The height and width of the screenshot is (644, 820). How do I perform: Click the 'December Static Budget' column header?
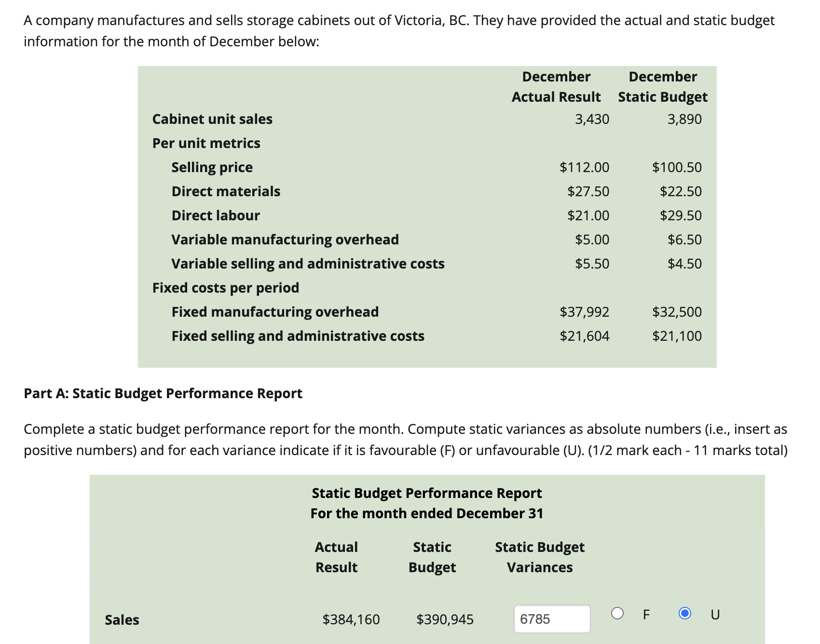pyautogui.click(x=663, y=87)
